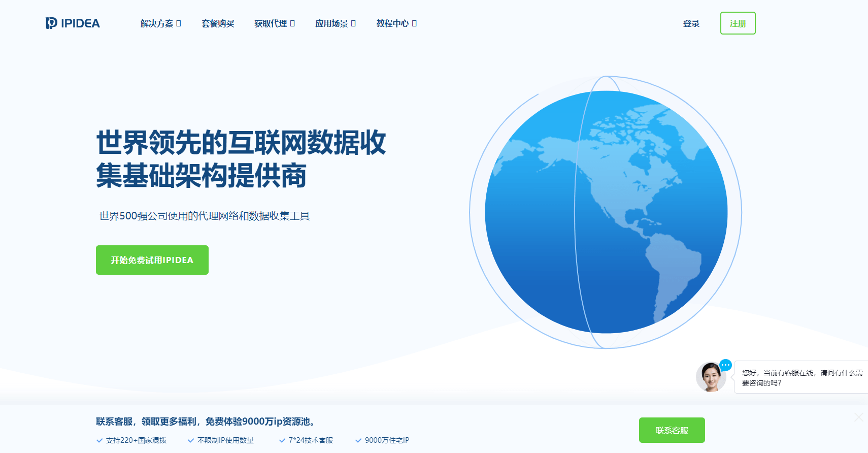Close the bottom promotional banner
Screen dimensions: 868x453
click(858, 417)
